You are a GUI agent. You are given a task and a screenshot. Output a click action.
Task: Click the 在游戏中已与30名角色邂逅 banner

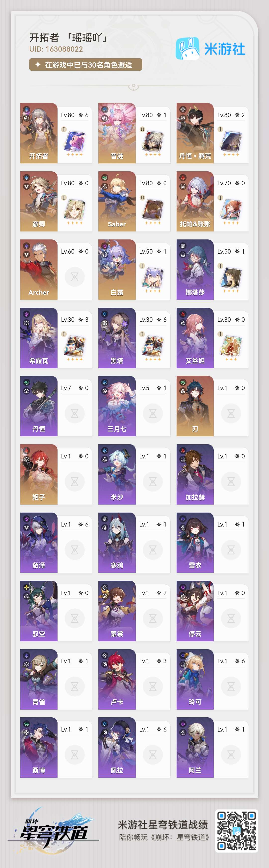click(85, 65)
